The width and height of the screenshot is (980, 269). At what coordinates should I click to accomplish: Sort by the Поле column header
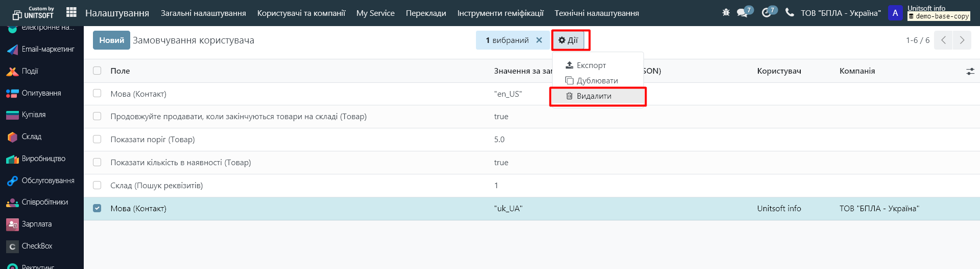[120, 71]
